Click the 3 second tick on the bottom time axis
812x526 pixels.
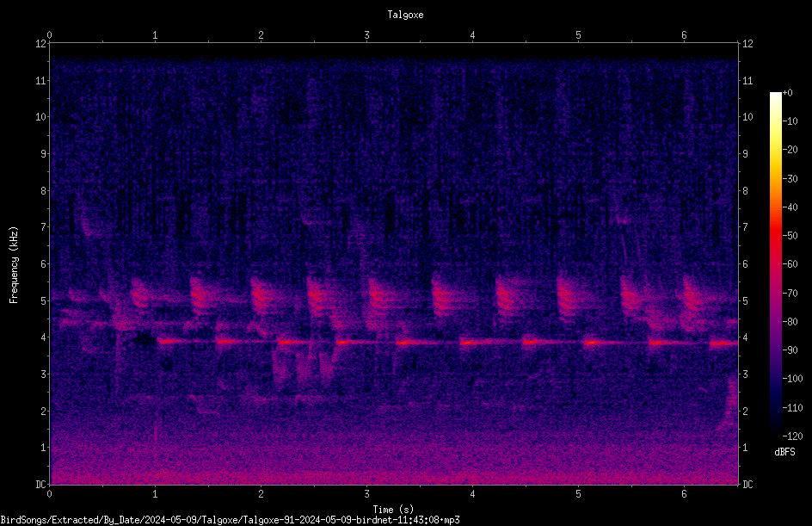click(366, 494)
